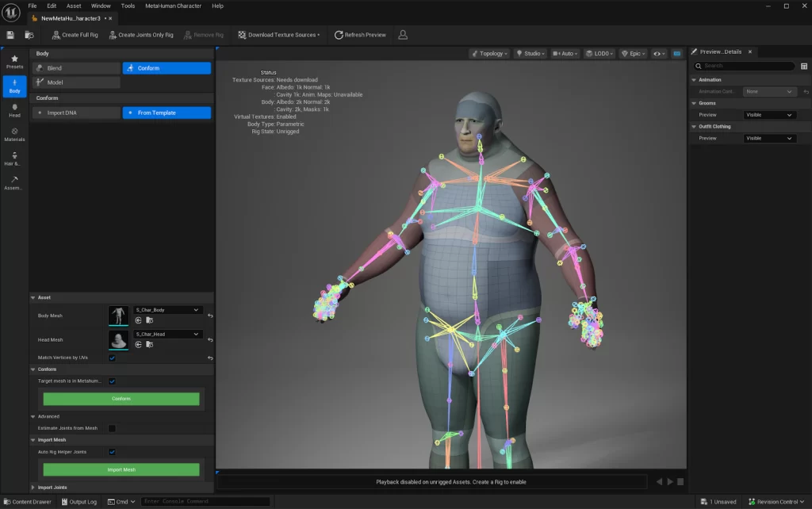
Task: Browse to Body Mesh asset in content browser
Action: click(x=149, y=320)
